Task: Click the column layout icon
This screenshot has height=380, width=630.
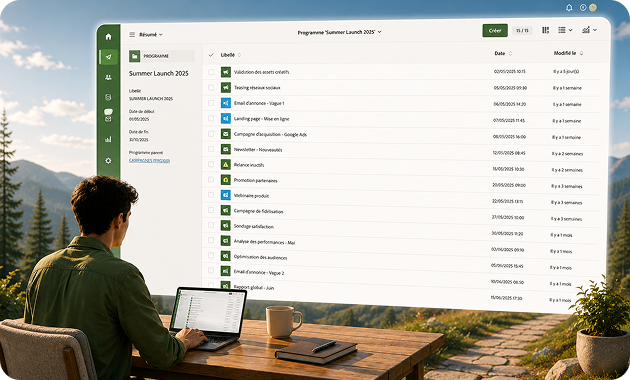Action: click(545, 30)
